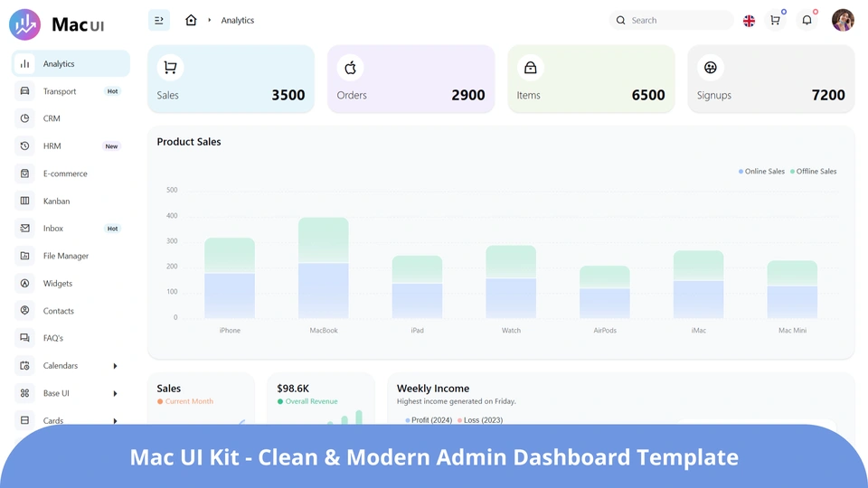Go to home via the house icon
868x488 pixels.
[x=191, y=20]
